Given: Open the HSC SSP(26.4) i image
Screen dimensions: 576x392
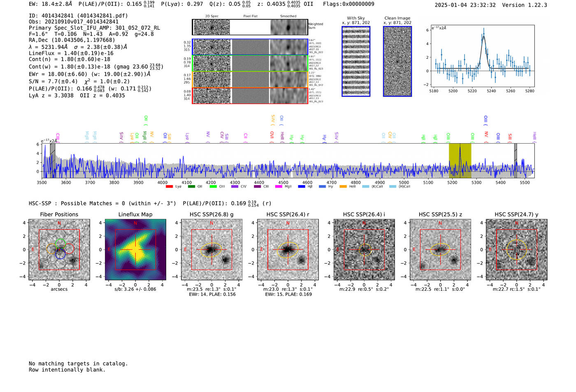Looking at the screenshot, I should point(364,250).
